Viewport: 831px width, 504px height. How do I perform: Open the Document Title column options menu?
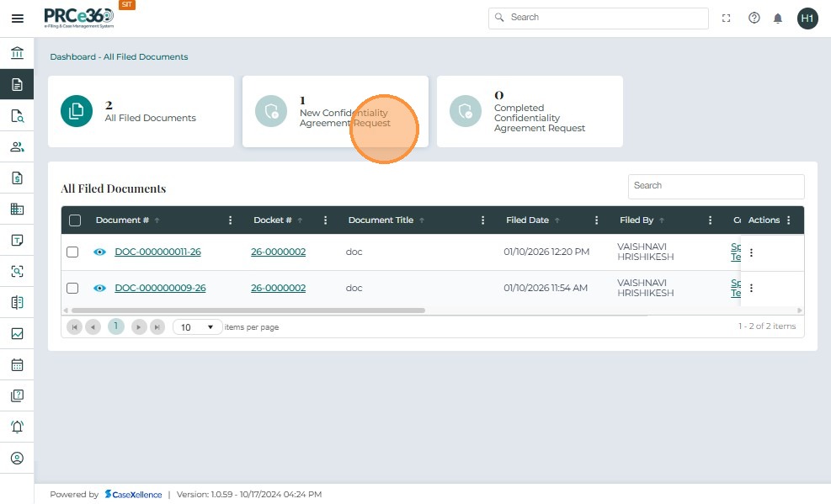pyautogui.click(x=482, y=220)
